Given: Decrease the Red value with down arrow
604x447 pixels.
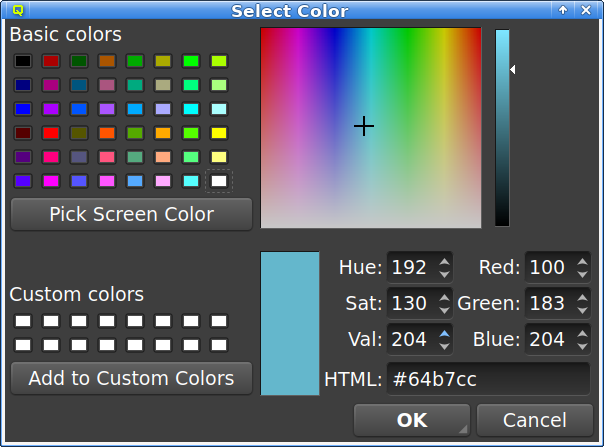Looking at the screenshot, I should (582, 274).
